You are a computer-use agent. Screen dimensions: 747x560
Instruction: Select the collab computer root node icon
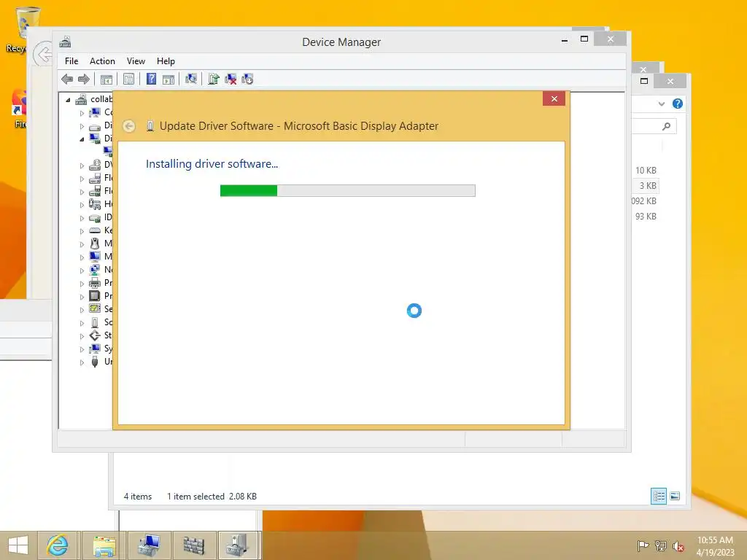82,99
